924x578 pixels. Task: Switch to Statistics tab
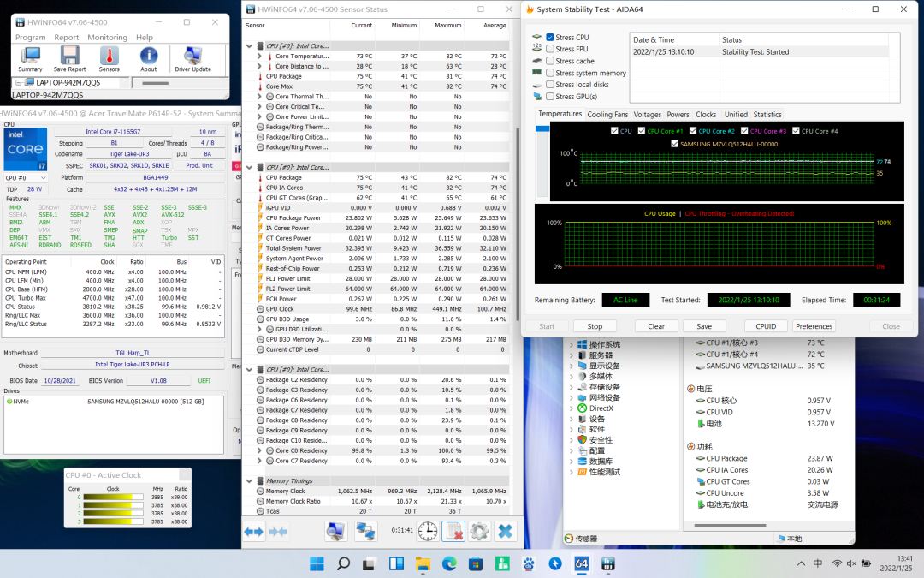767,115
